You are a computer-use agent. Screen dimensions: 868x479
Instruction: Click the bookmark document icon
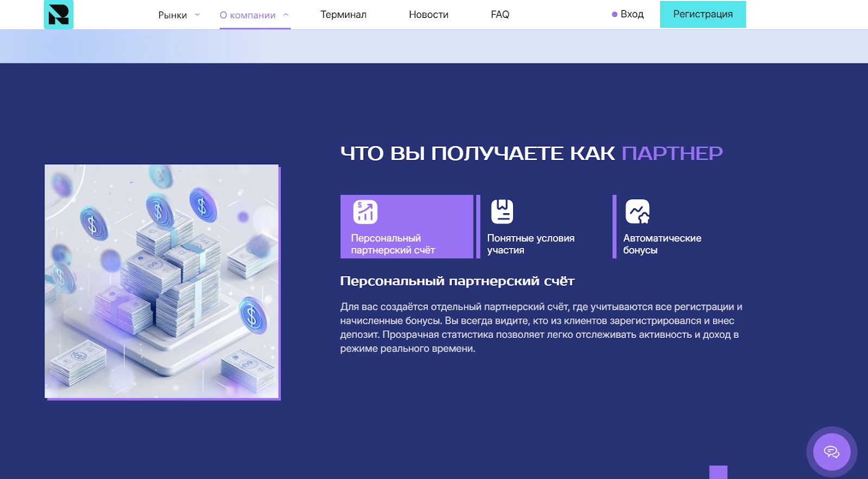(x=502, y=212)
